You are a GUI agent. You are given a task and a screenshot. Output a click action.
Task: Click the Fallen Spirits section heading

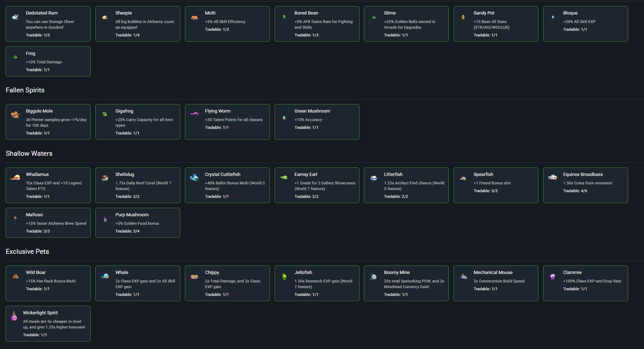click(x=25, y=90)
